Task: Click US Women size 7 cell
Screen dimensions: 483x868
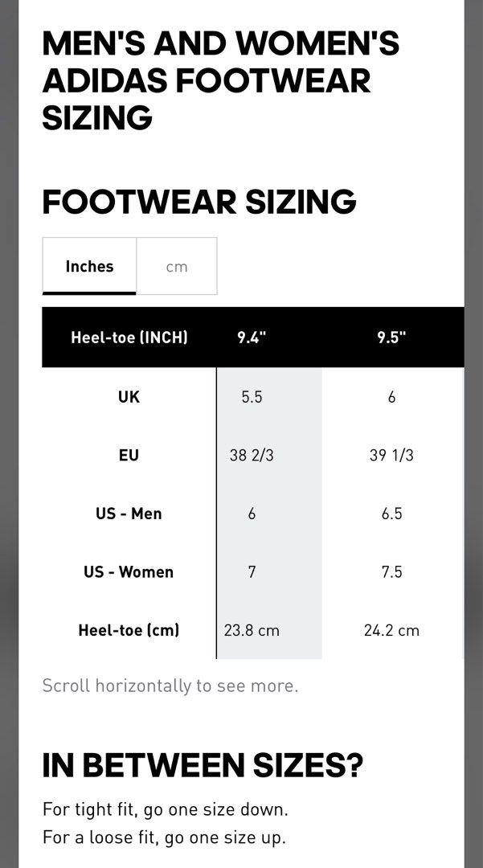Action: 252,572
